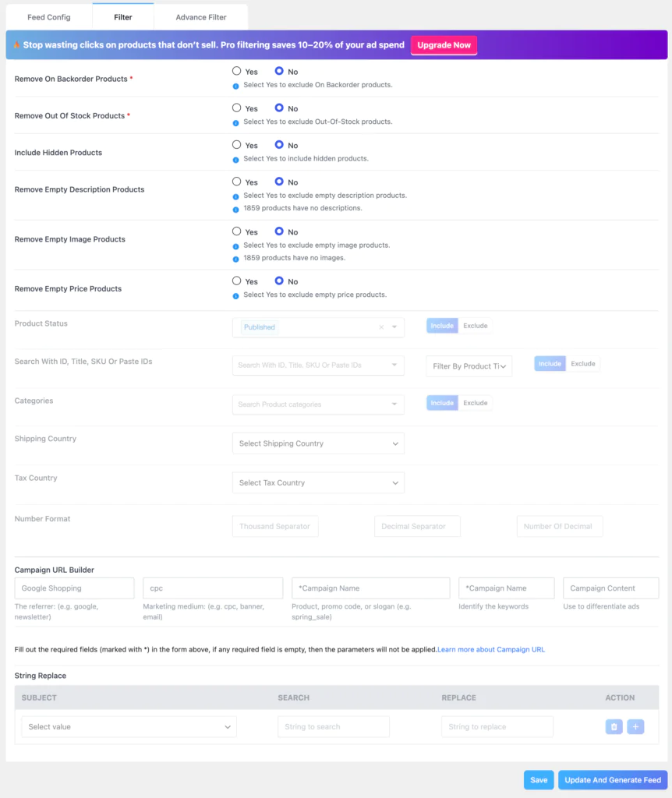Click info icon beside 'Select Yes to include hidden products'
The width and height of the screenshot is (672, 798).
coord(235,160)
